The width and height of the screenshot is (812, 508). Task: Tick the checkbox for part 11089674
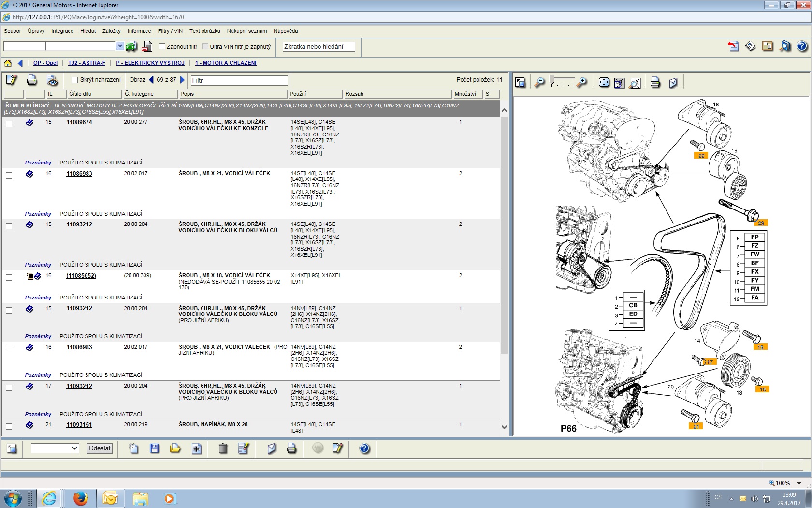(x=9, y=124)
